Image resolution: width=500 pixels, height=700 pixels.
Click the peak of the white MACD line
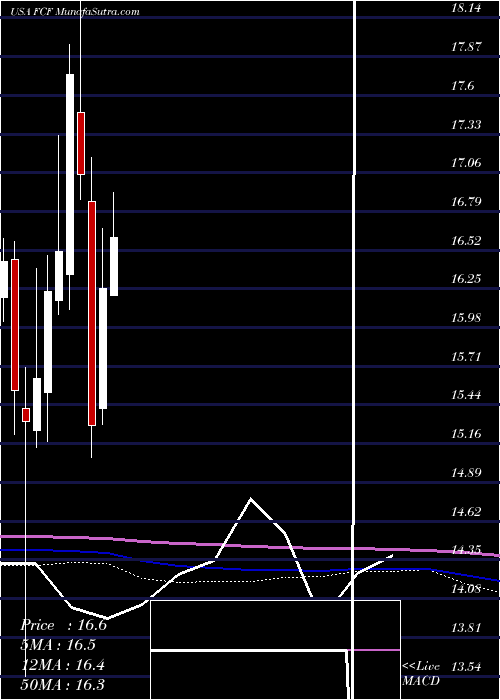pyautogui.click(x=250, y=499)
